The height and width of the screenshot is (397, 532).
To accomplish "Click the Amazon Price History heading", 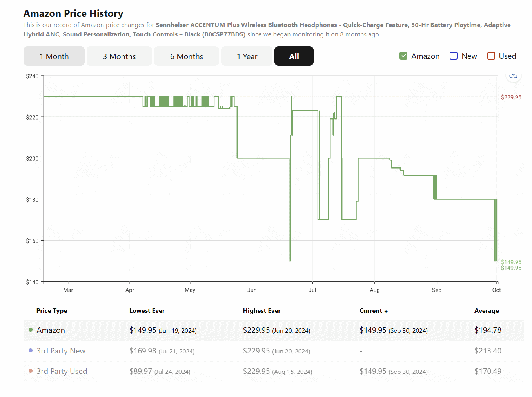I will pyautogui.click(x=73, y=13).
